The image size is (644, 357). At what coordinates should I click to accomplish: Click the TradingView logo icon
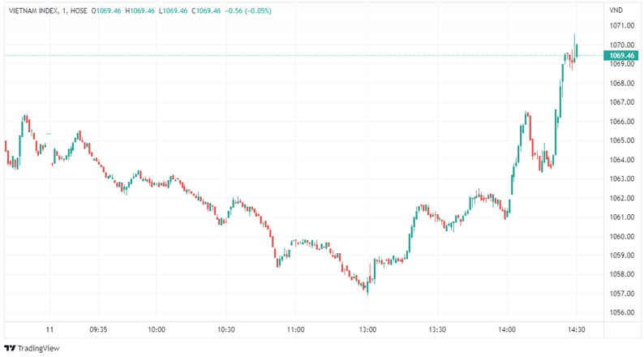tap(11, 347)
